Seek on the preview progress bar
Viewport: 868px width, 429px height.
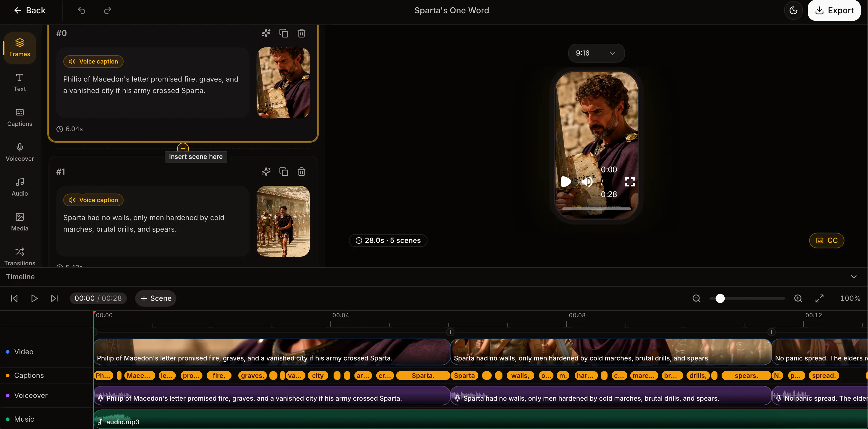(x=596, y=209)
